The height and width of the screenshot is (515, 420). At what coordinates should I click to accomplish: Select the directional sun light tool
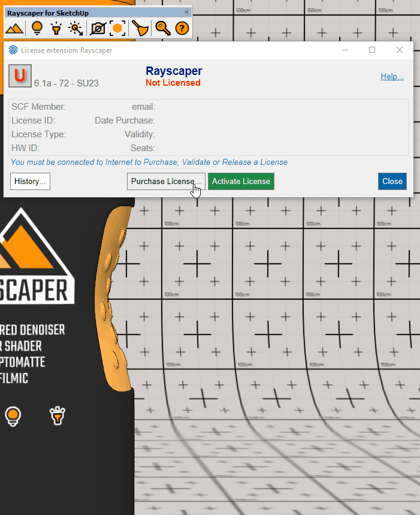[75, 28]
